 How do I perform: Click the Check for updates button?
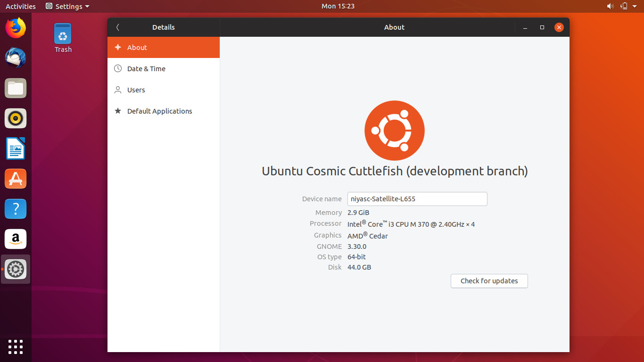click(489, 281)
